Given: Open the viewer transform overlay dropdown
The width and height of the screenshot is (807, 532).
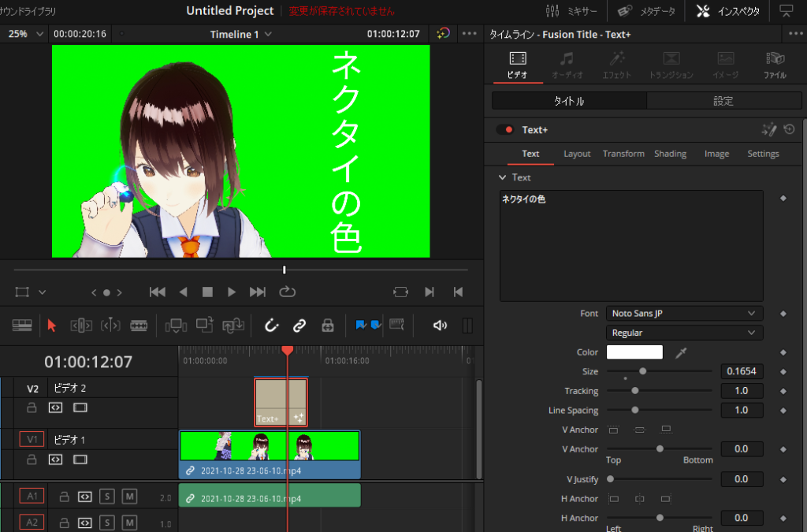Looking at the screenshot, I should [43, 292].
